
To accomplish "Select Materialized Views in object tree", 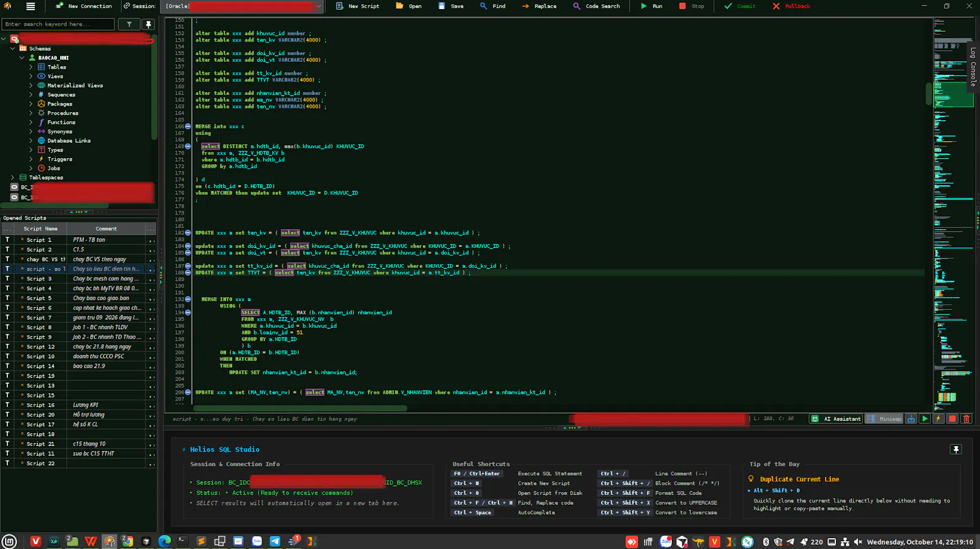I will pyautogui.click(x=75, y=85).
